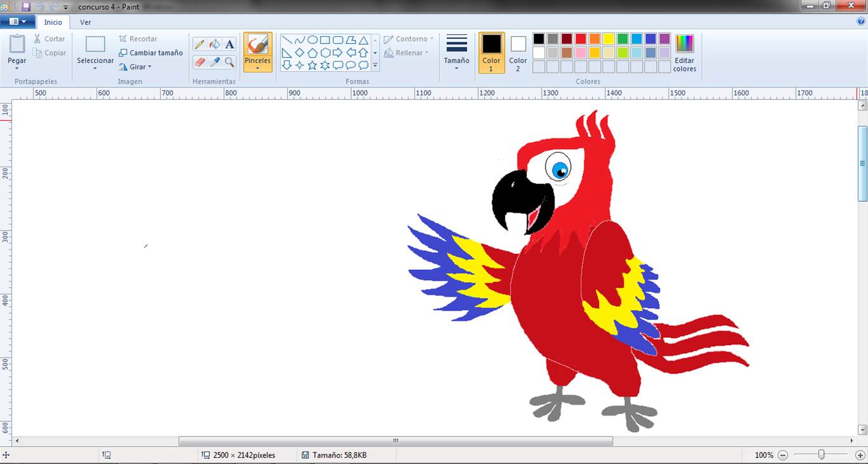868x464 pixels.
Task: Pick the purple color swatch
Action: click(665, 39)
